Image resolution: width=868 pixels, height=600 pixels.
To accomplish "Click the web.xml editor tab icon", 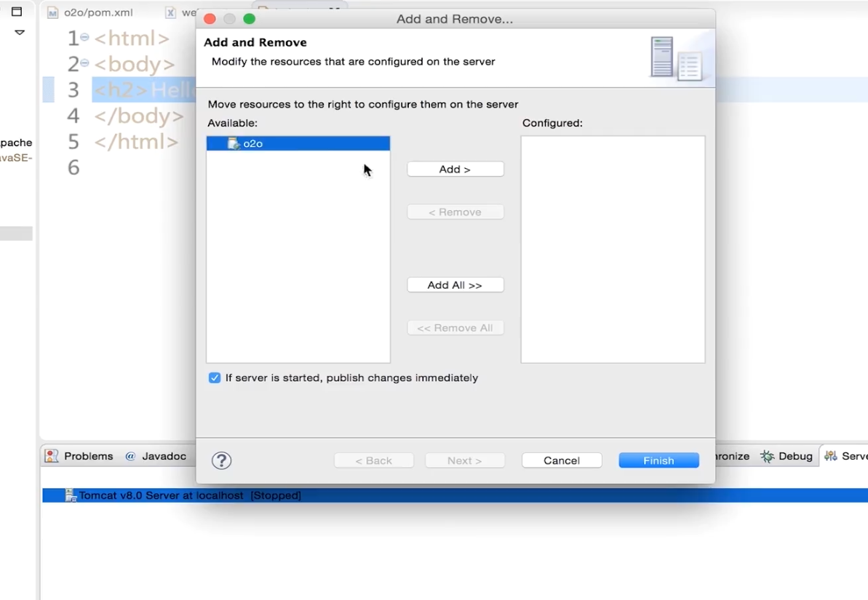I will (x=171, y=13).
